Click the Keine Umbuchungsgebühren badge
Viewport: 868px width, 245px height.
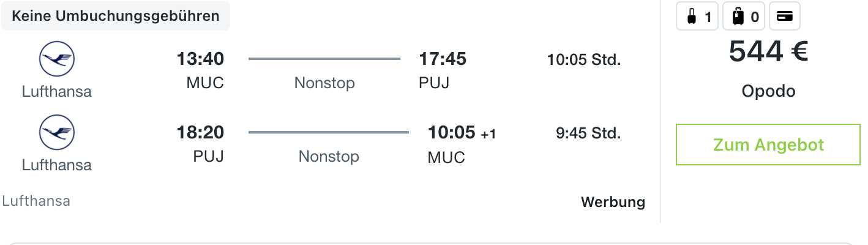click(116, 17)
